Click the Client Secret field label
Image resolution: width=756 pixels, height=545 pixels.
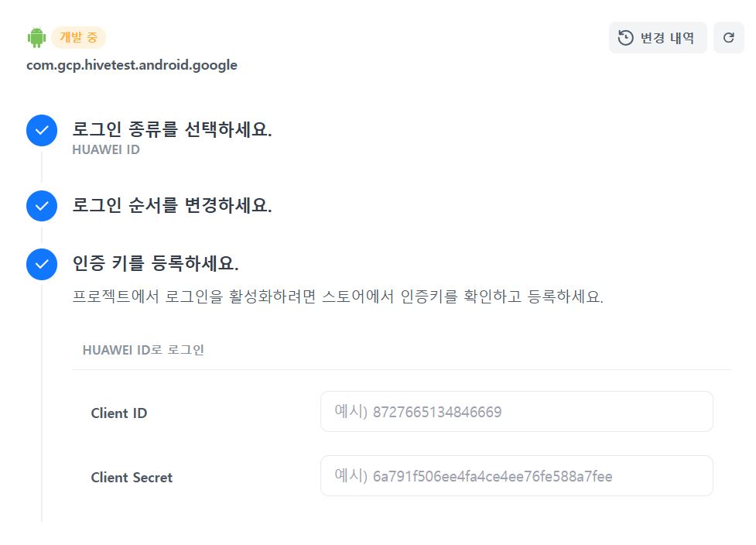click(x=132, y=478)
